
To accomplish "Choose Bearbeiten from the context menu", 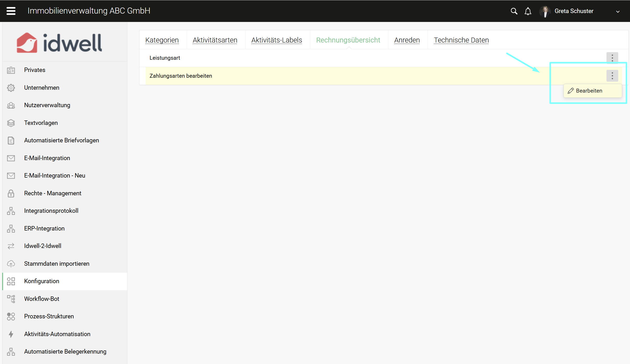I will point(589,91).
